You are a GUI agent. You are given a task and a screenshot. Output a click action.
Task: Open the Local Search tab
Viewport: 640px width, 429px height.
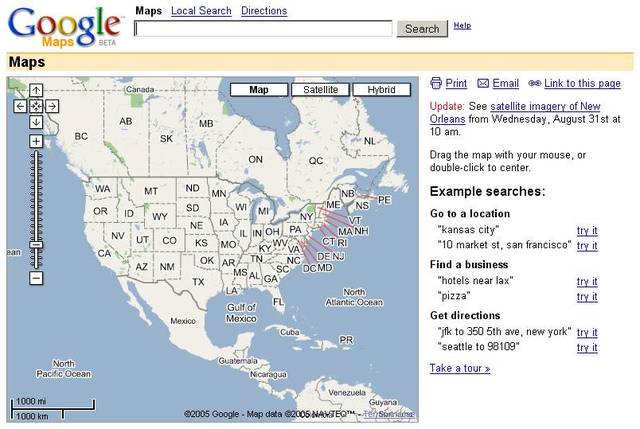click(201, 11)
